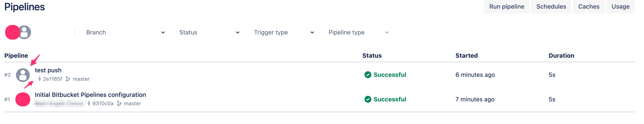
Task: Click green success check for pipeline #1
Action: [368, 99]
